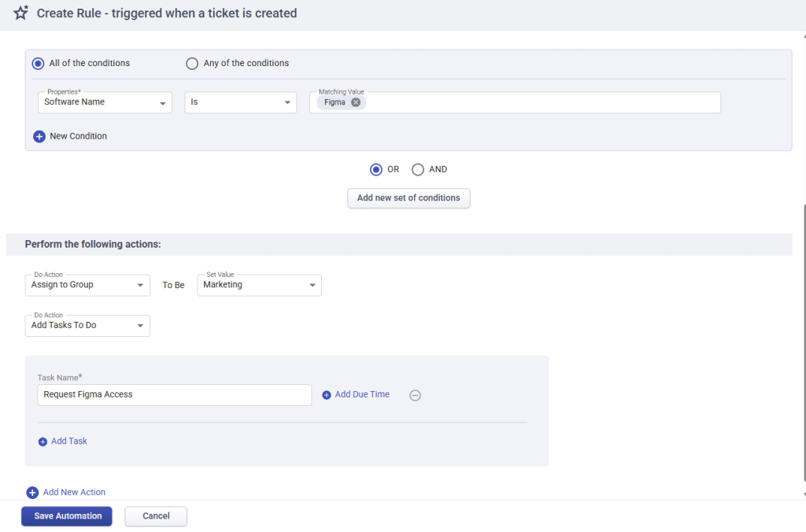Click the Save Automation button
This screenshot has height=532, width=806.
point(67,516)
